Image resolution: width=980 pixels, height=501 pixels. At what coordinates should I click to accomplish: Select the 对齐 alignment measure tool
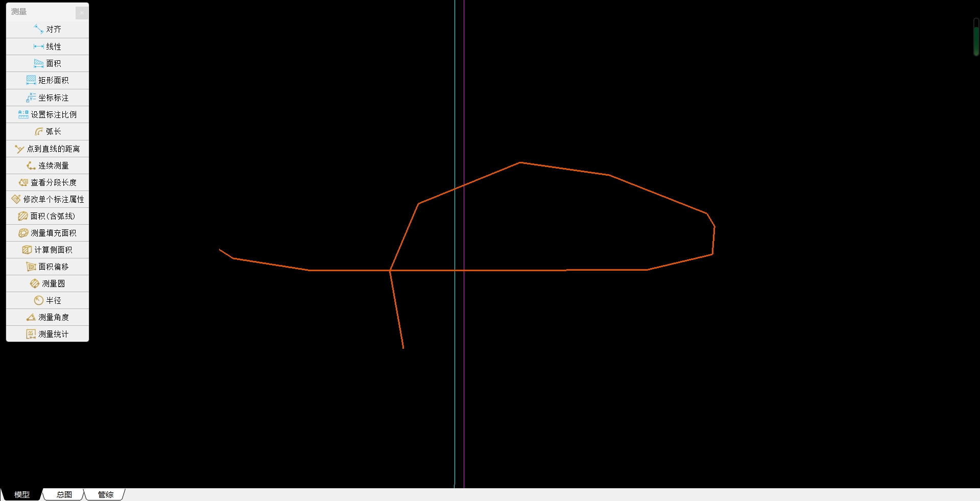click(x=47, y=29)
